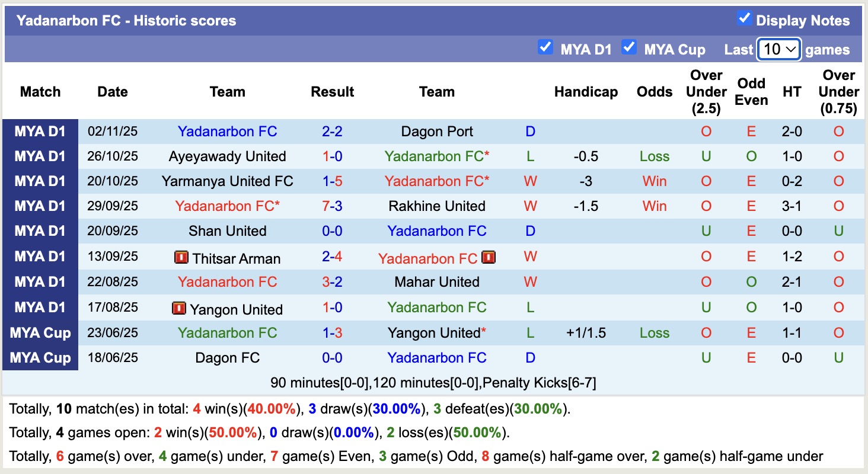Viewport: 868px width, 474px height.
Task: Open the 7-3 result against Rakhine United
Action: 332,206
